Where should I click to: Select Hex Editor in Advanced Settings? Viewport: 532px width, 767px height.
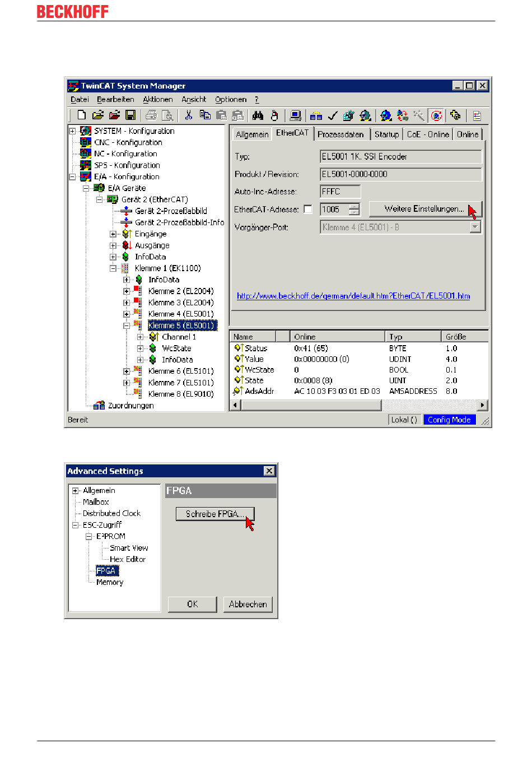tap(128, 559)
